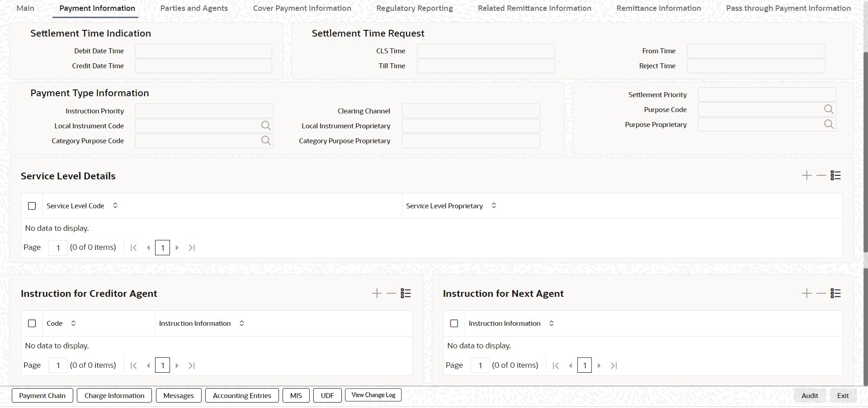
Task: Click the Debit Date Time field
Action: pos(203,51)
